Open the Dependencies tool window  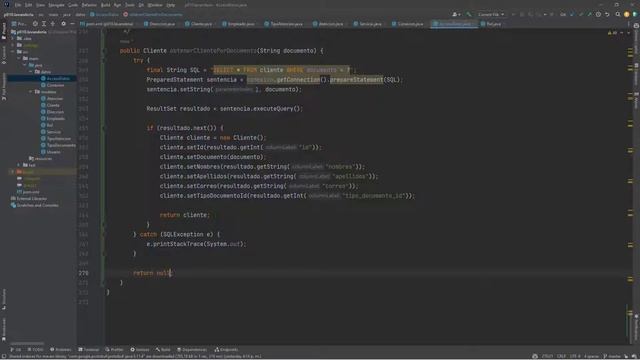coord(192,349)
